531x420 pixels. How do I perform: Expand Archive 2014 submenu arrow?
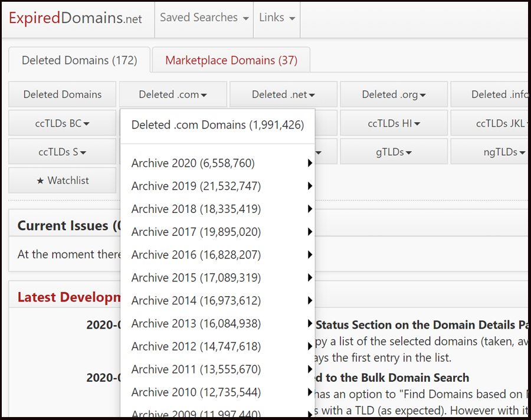pyautogui.click(x=310, y=300)
